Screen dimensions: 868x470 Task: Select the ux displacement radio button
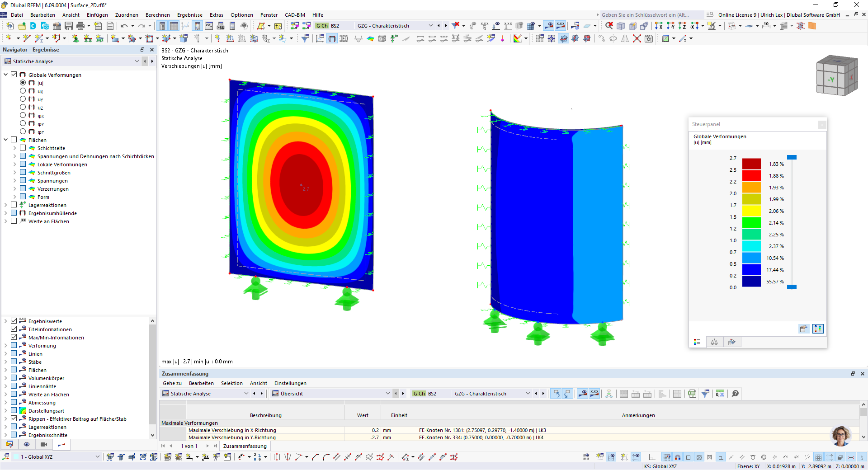(23, 91)
